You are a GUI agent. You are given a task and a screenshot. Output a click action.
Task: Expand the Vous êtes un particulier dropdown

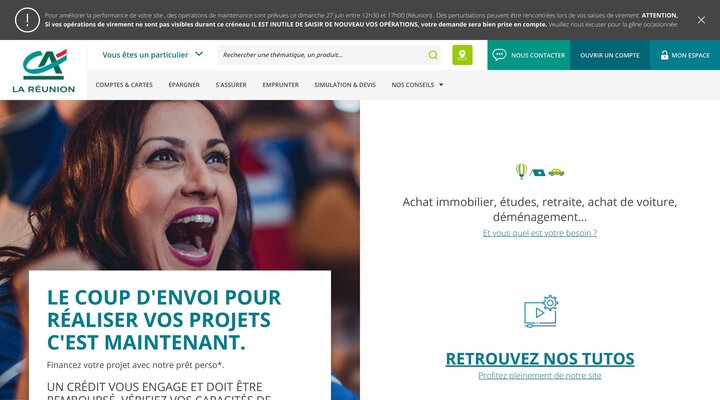(152, 55)
